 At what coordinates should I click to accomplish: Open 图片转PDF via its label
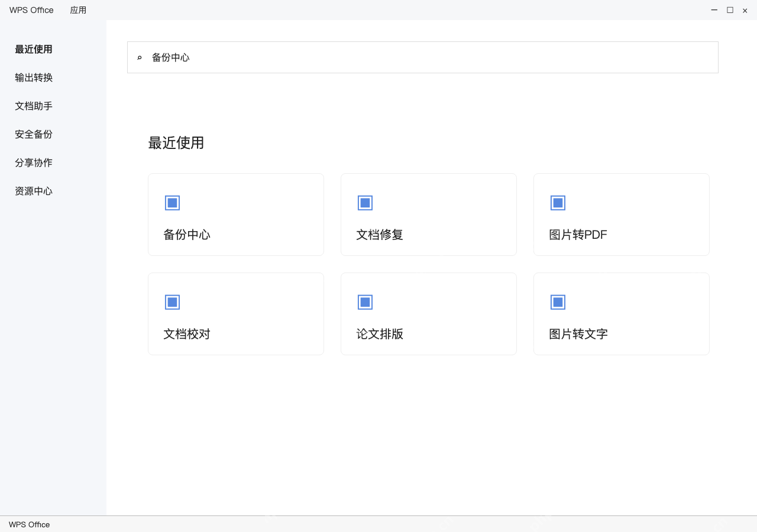coord(578,235)
